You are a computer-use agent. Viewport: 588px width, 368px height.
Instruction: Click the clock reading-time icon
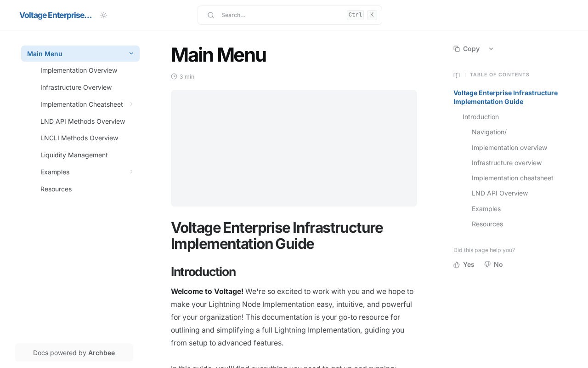(x=174, y=76)
